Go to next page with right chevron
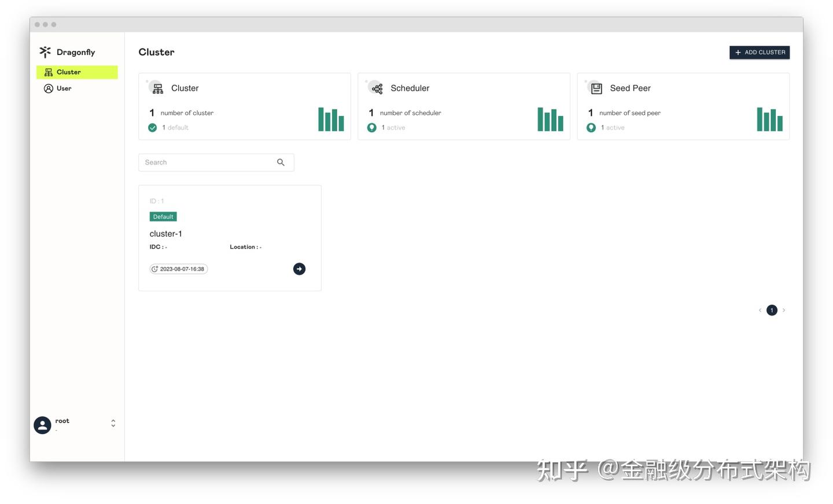833x504 pixels. coord(784,310)
